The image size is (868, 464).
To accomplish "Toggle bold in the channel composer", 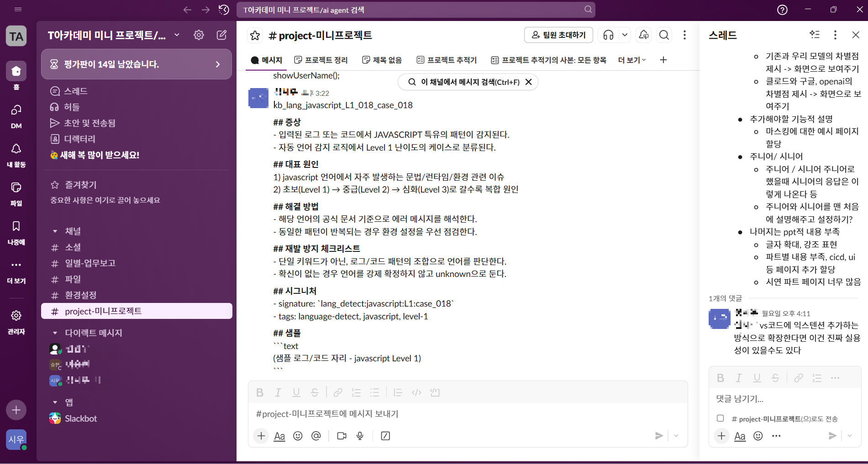I will pos(259,392).
